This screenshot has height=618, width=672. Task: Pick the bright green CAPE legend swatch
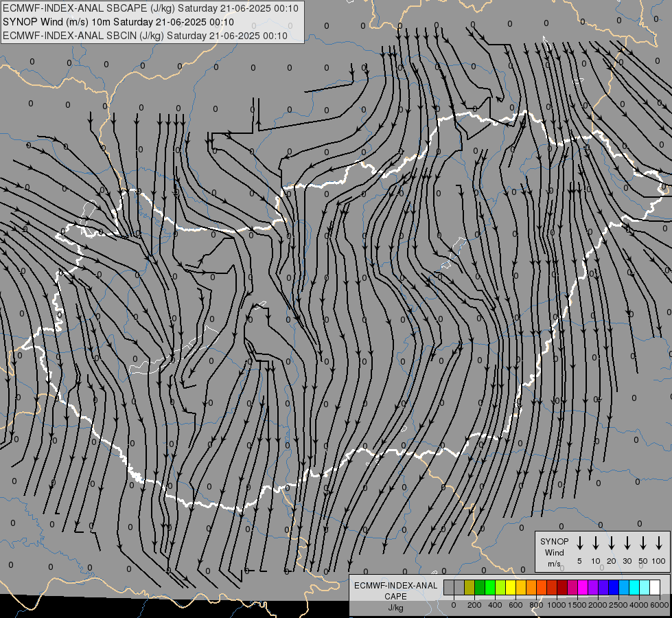pos(490,588)
